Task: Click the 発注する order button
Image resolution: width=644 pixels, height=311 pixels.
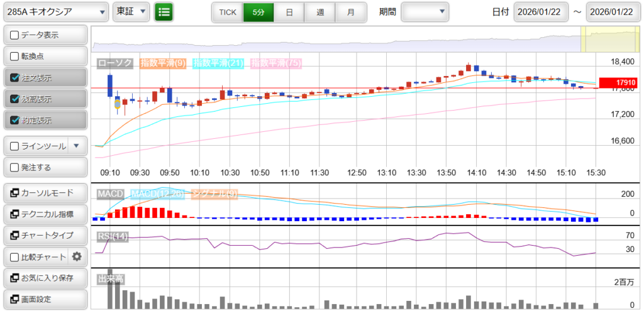Action: 45,167
